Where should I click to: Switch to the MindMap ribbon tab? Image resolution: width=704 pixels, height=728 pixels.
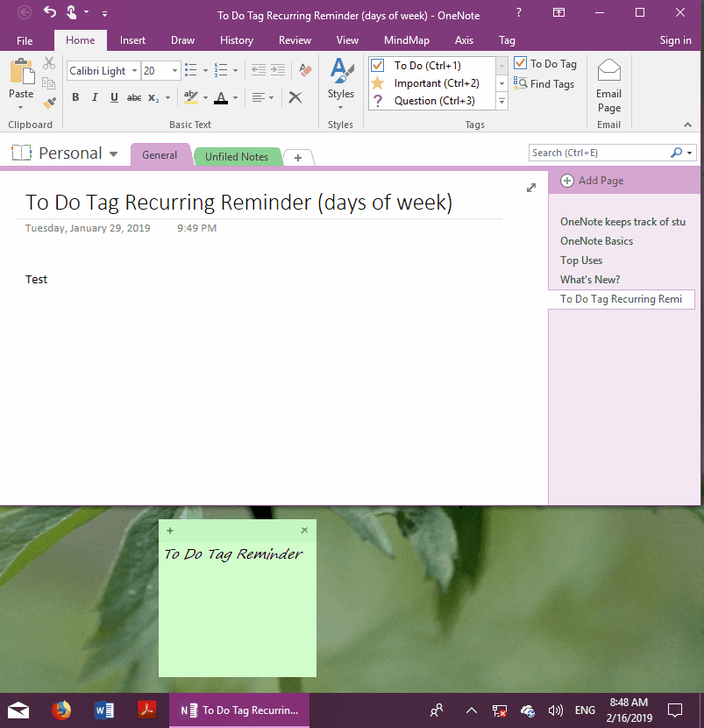pos(406,39)
